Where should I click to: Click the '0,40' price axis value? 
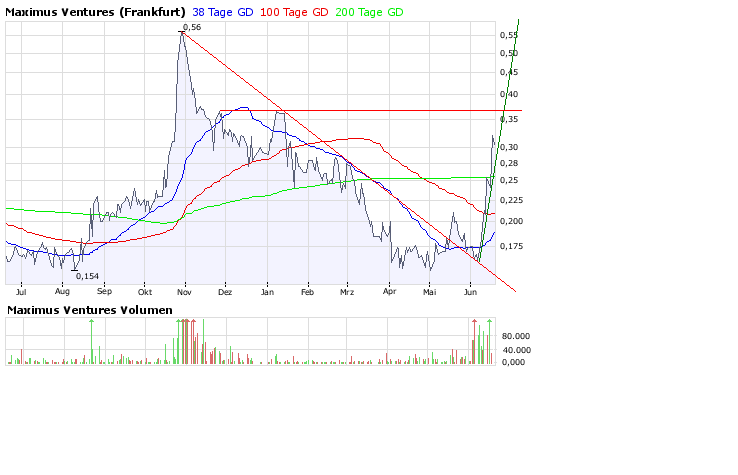(509, 95)
